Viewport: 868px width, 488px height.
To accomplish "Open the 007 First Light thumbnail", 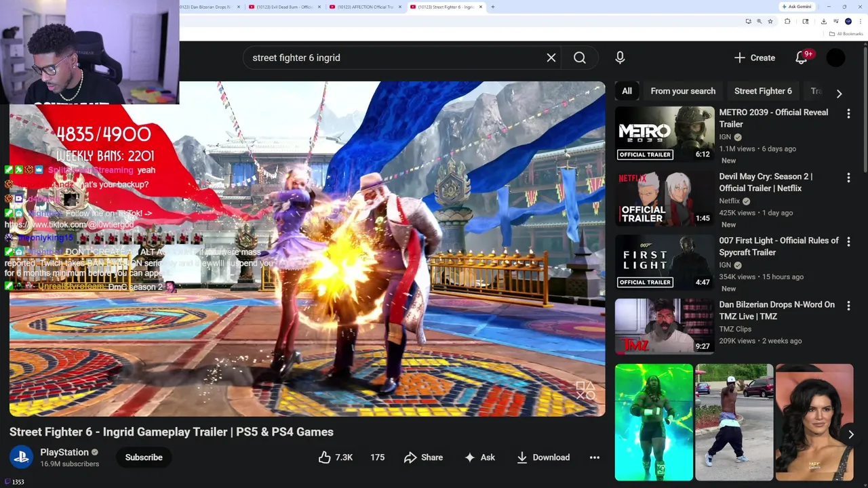I will [x=665, y=262].
